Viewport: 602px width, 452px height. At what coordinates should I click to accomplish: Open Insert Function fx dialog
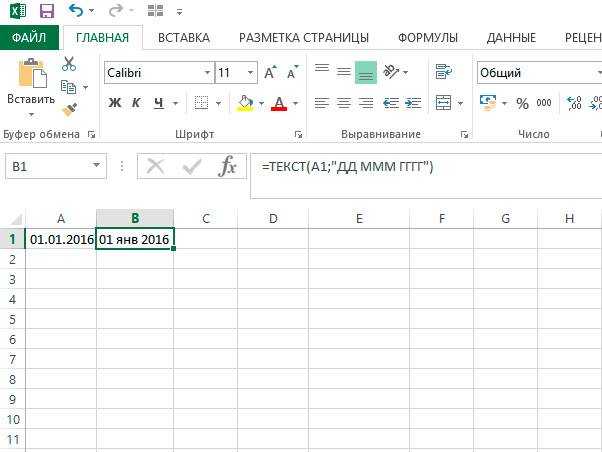pos(227,166)
